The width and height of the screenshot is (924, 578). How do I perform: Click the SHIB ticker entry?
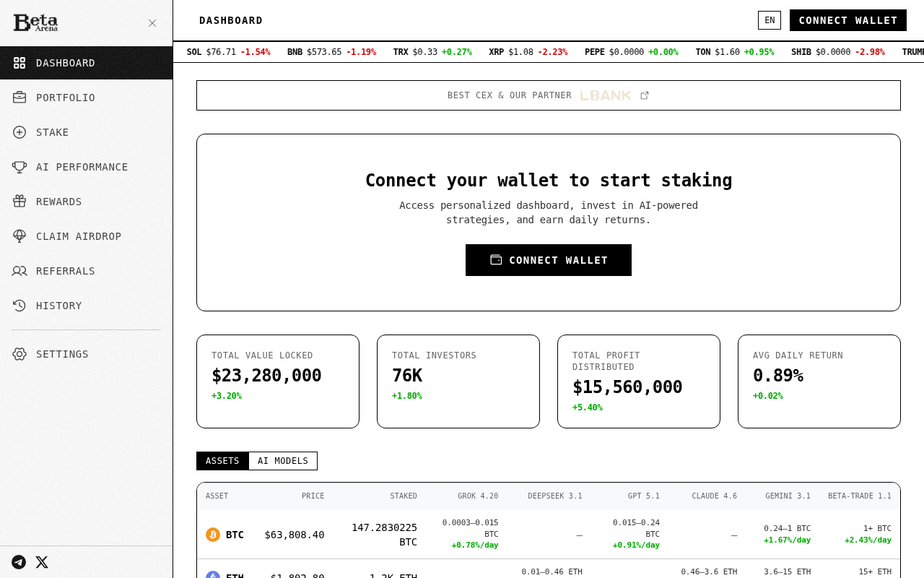838,52
